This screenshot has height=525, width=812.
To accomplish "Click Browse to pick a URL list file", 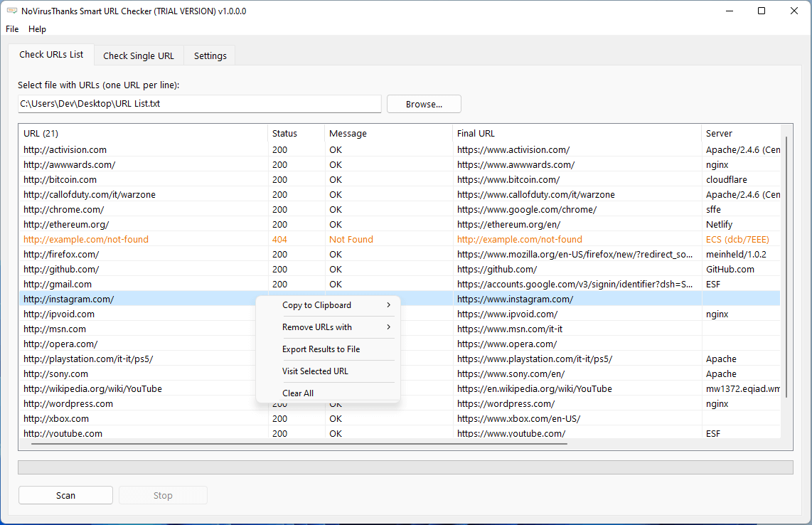I will [423, 104].
